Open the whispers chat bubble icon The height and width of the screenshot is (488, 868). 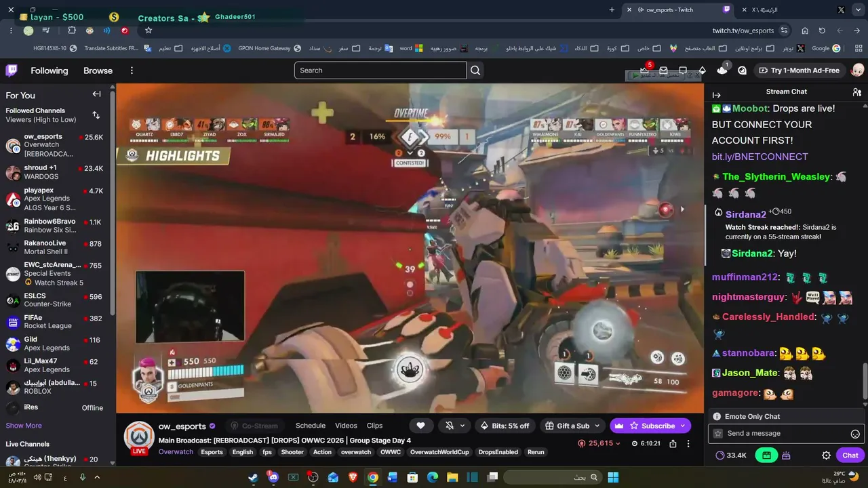pos(683,70)
